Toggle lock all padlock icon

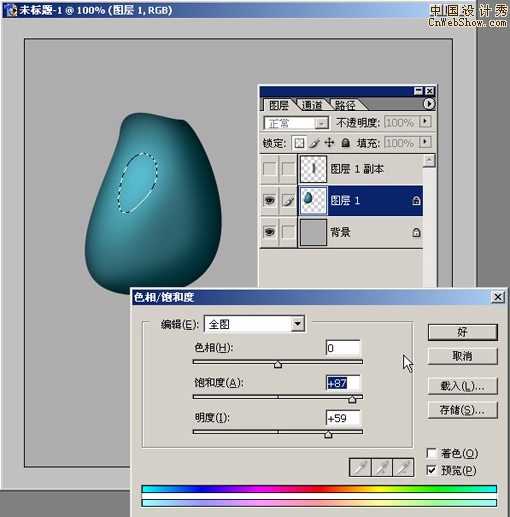346,143
